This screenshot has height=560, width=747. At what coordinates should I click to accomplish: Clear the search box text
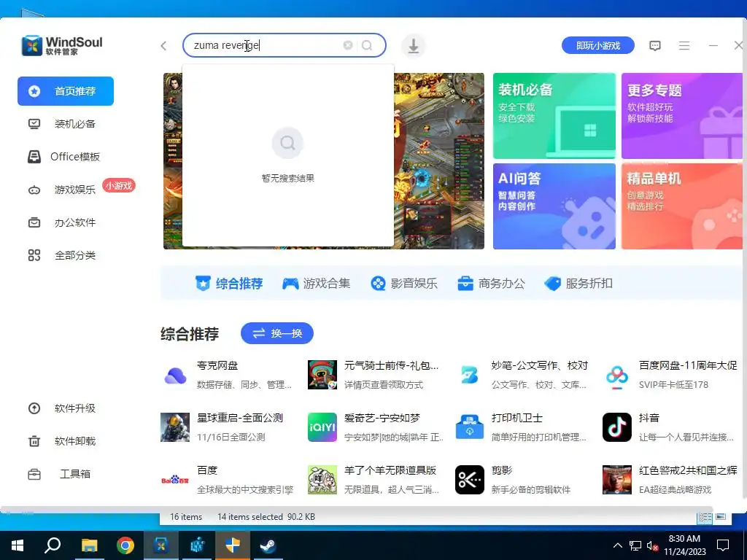coord(348,45)
